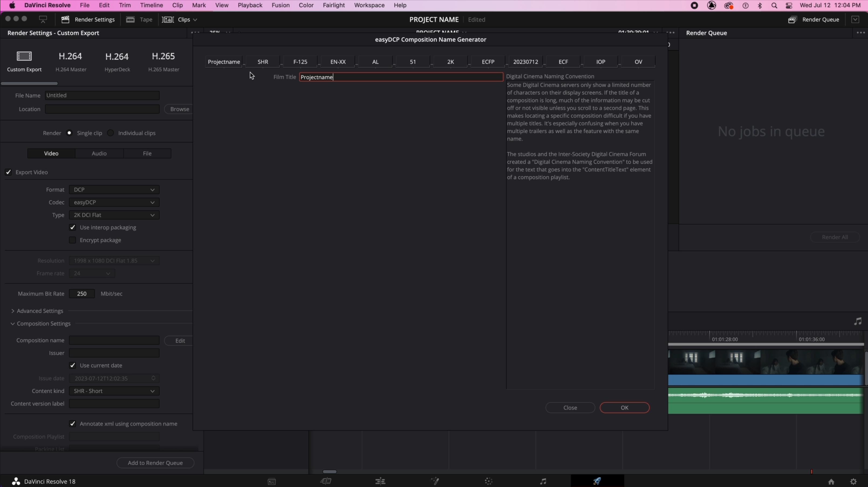The image size is (868, 487).
Task: Switch to the Color page icon
Action: (x=488, y=481)
